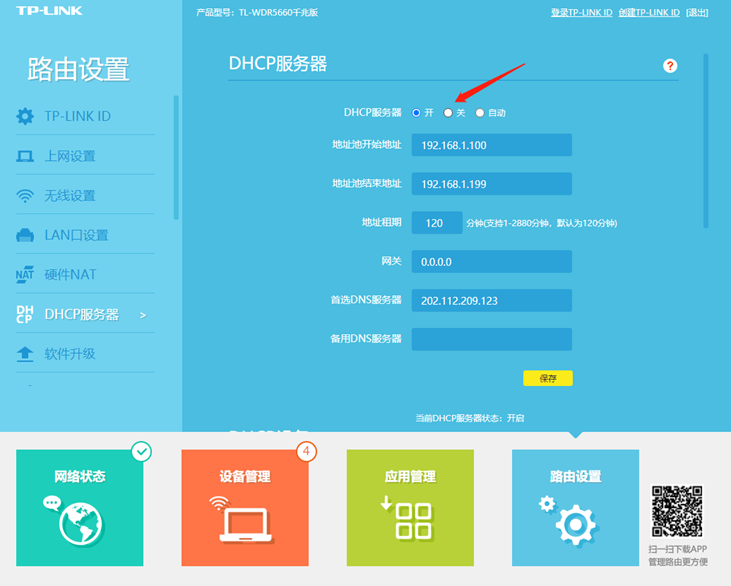Click the sidebar menu scrollbar
This screenshot has width=731, height=586.
tap(176, 157)
